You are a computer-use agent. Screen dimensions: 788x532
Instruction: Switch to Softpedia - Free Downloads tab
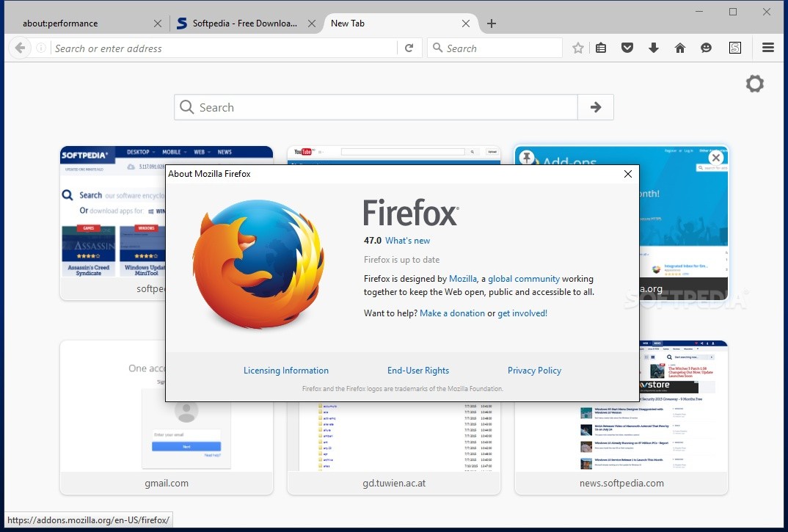click(245, 23)
